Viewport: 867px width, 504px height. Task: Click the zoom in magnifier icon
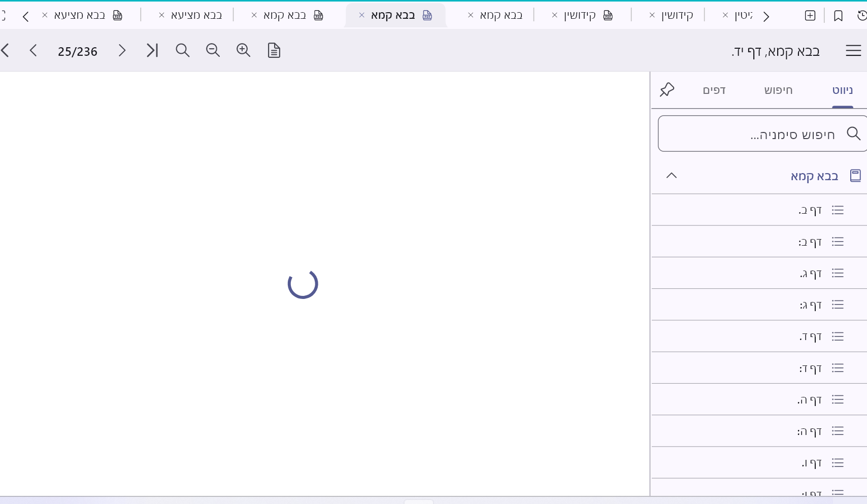tap(243, 50)
